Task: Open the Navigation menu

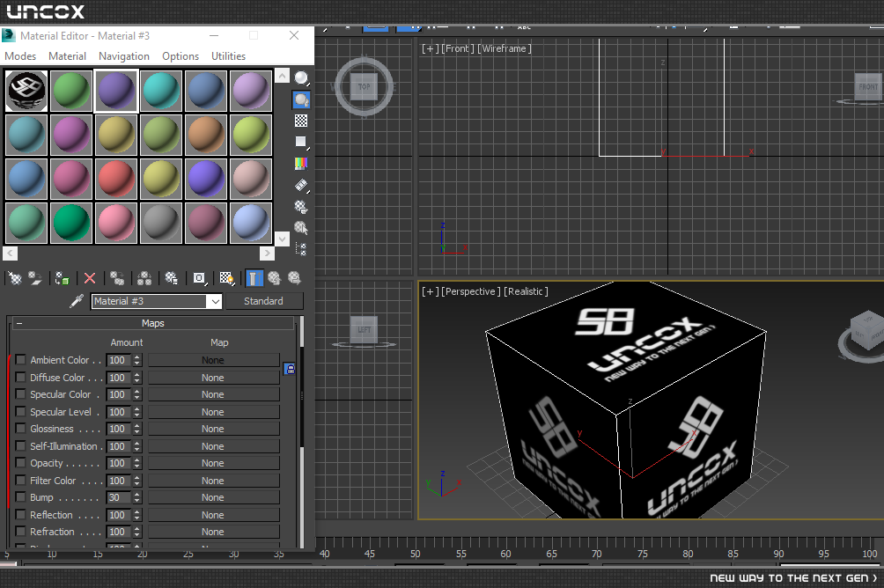Action: 124,56
